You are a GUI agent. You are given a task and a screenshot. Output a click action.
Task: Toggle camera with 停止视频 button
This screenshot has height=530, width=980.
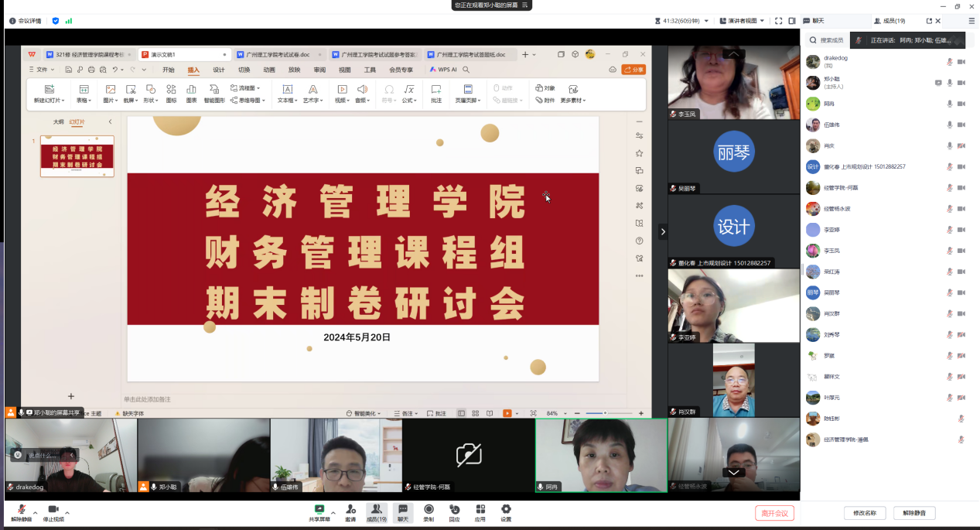click(x=53, y=510)
